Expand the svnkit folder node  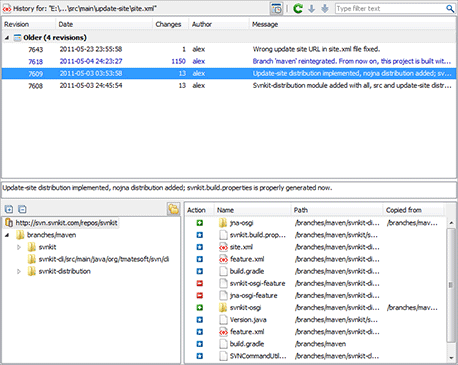click(x=19, y=247)
